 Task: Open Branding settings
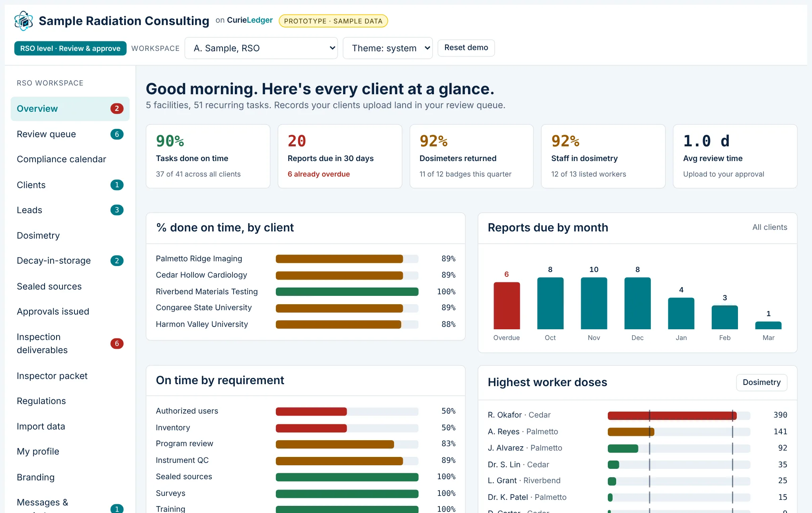tap(70, 477)
